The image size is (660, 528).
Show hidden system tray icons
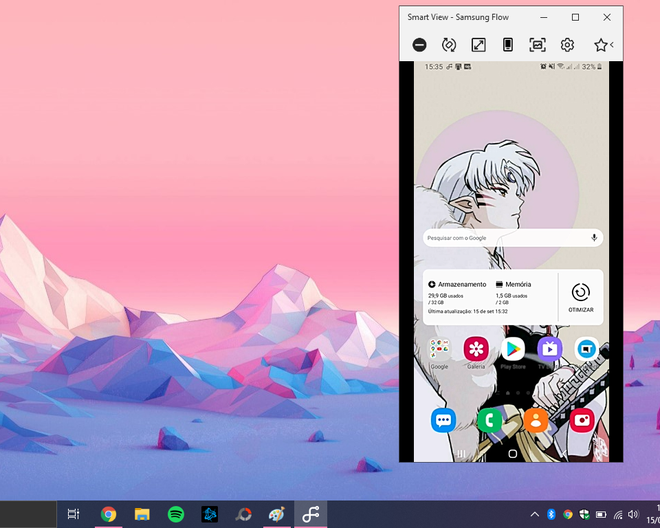point(535,514)
